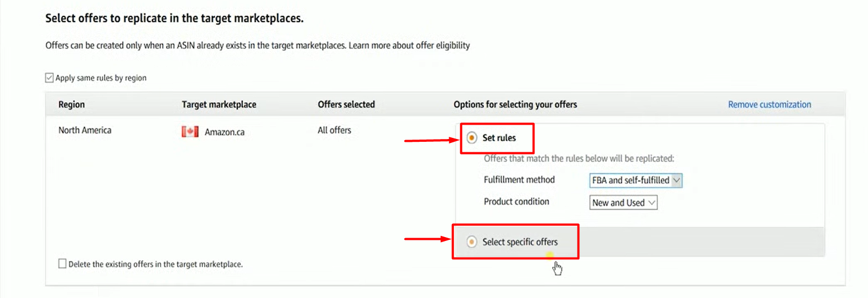Open the Fulfillment method dropdown

tap(635, 181)
